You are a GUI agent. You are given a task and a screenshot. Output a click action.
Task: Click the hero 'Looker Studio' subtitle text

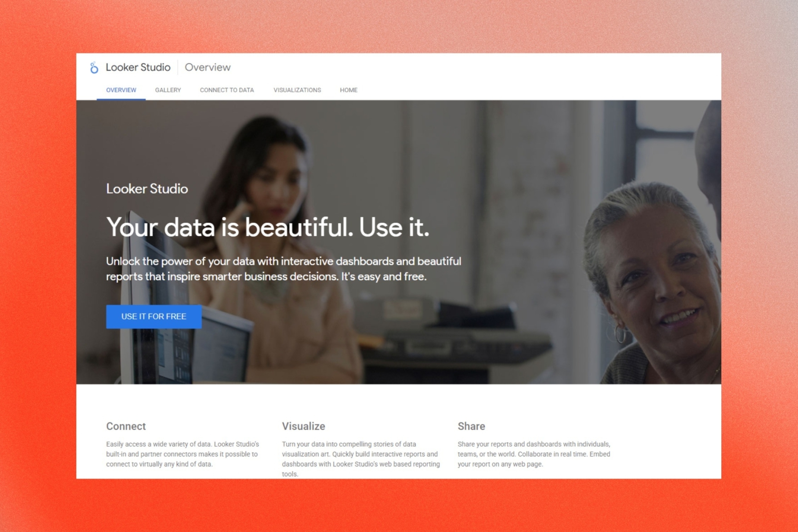click(x=147, y=189)
